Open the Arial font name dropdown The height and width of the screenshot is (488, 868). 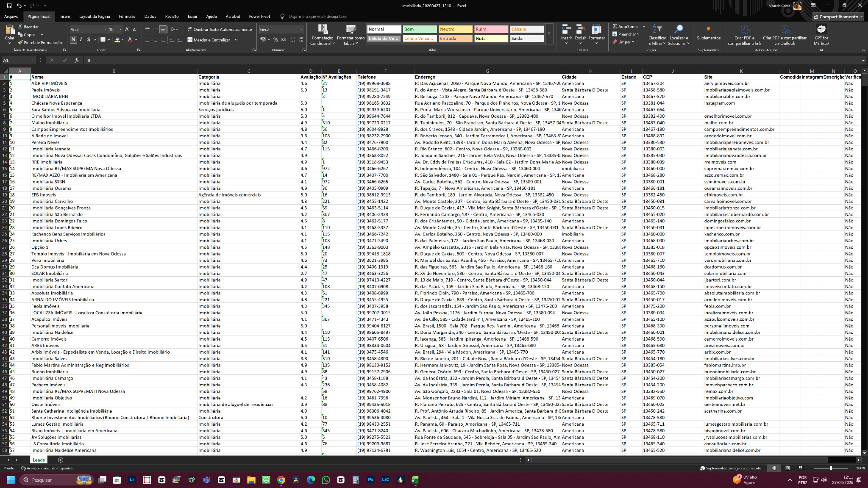tap(105, 29)
